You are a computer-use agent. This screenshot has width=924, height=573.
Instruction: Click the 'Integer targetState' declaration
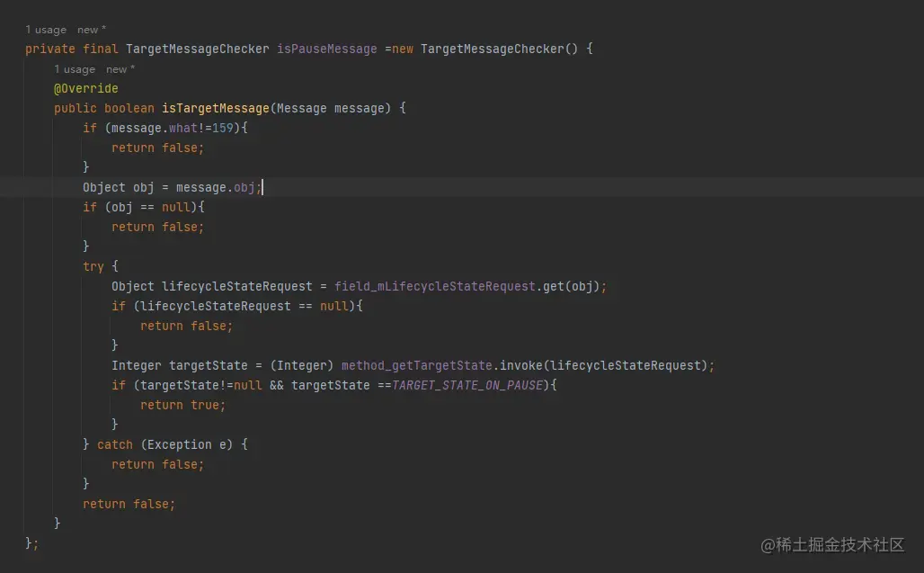pyautogui.click(x=180, y=365)
